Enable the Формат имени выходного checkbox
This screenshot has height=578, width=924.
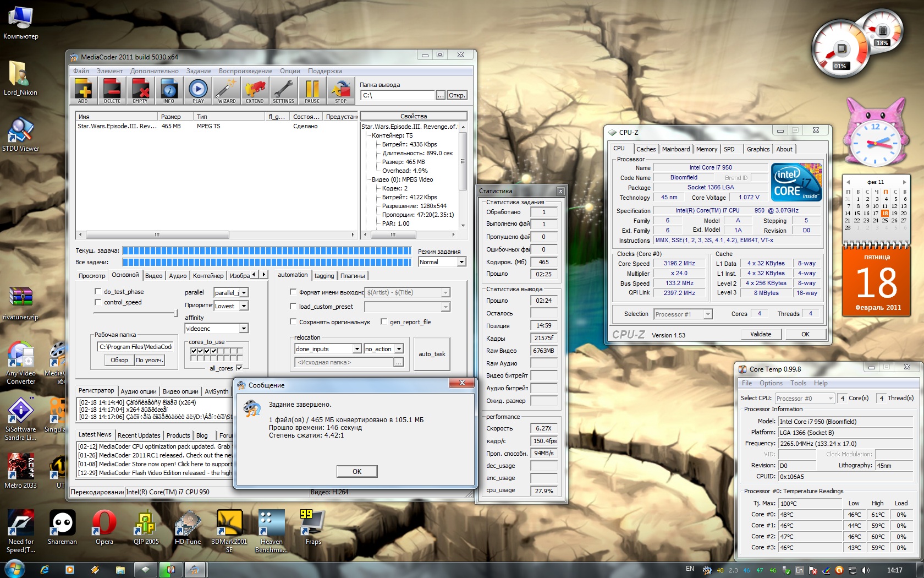(293, 292)
